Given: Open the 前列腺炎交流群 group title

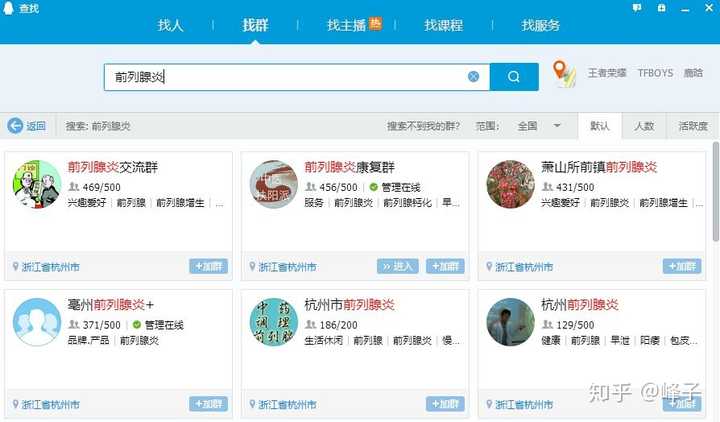Looking at the screenshot, I should pos(112,167).
